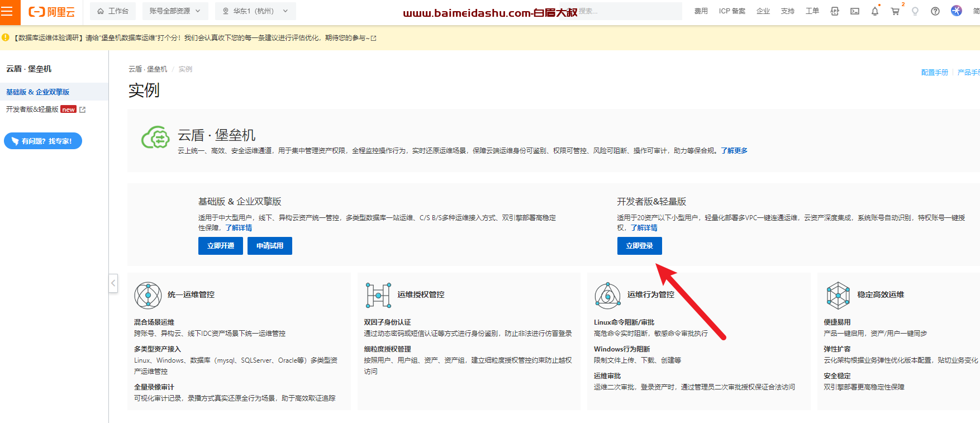Click the 统一运维管控 feature icon

148,295
